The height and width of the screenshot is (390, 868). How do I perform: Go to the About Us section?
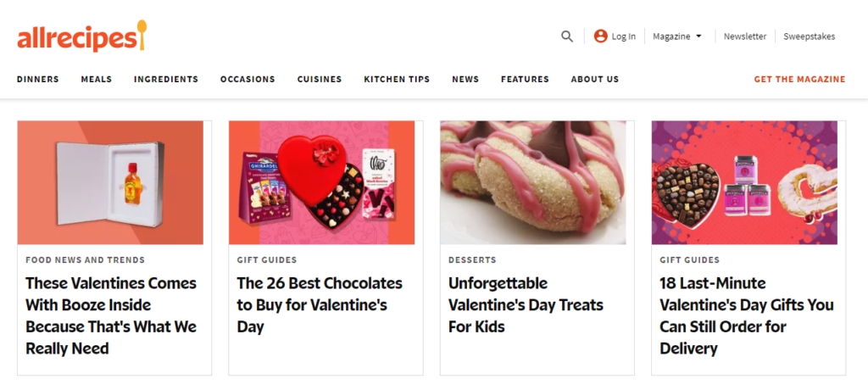pyautogui.click(x=595, y=79)
